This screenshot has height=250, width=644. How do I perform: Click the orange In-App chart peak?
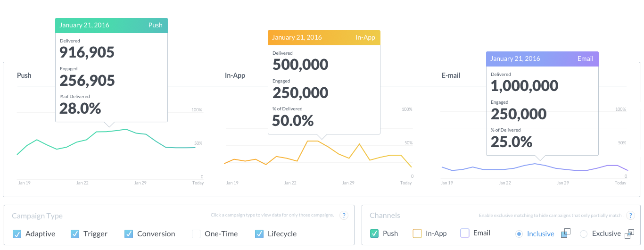pyautogui.click(x=312, y=141)
